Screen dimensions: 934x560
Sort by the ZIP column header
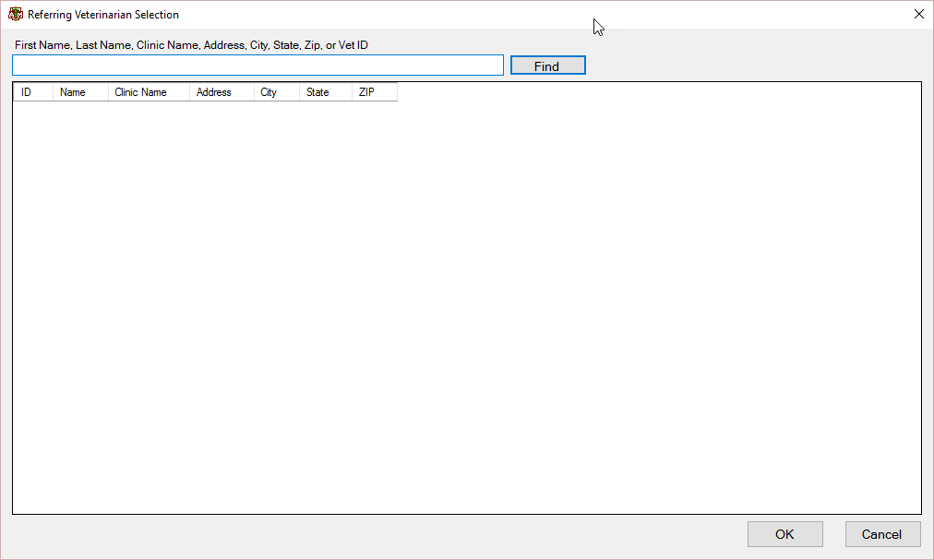click(x=374, y=92)
